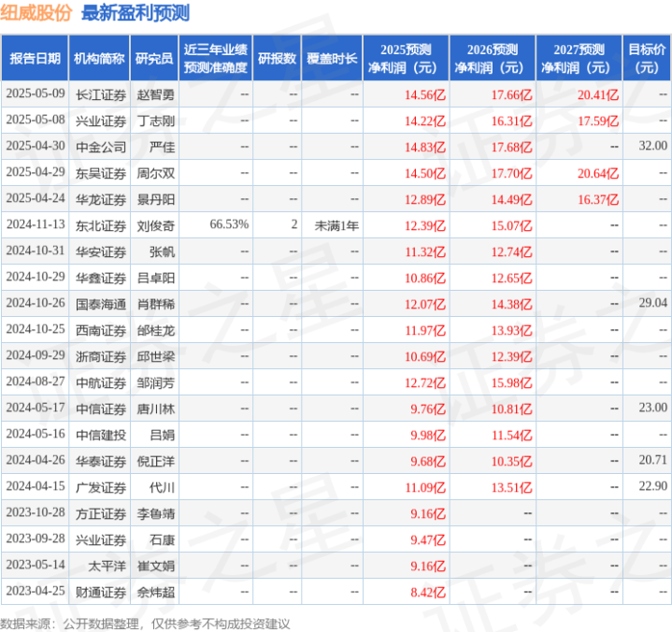The width and height of the screenshot is (672, 632).
Task: Click institution 太平洋
Action: (x=107, y=566)
